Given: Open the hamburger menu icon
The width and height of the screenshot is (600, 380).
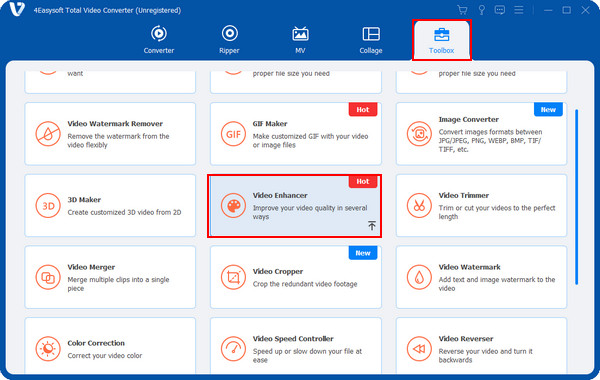Looking at the screenshot, I should pyautogui.click(x=519, y=10).
